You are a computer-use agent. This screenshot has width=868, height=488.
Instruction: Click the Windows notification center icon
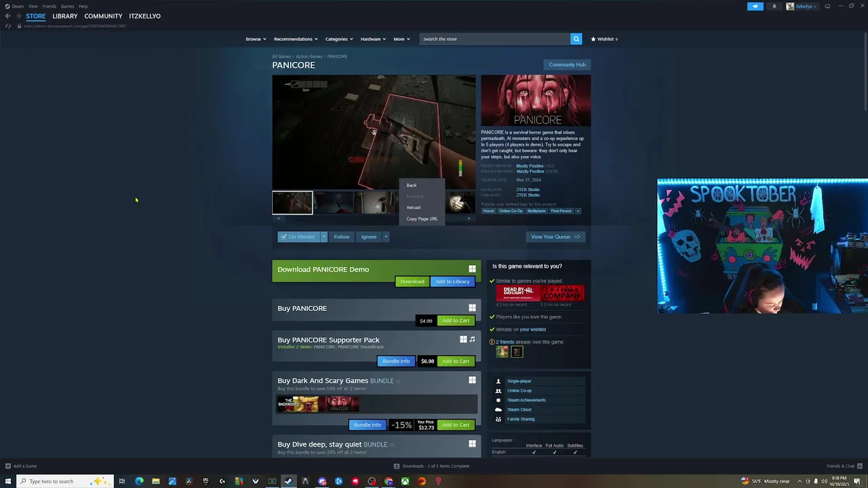coord(857,481)
